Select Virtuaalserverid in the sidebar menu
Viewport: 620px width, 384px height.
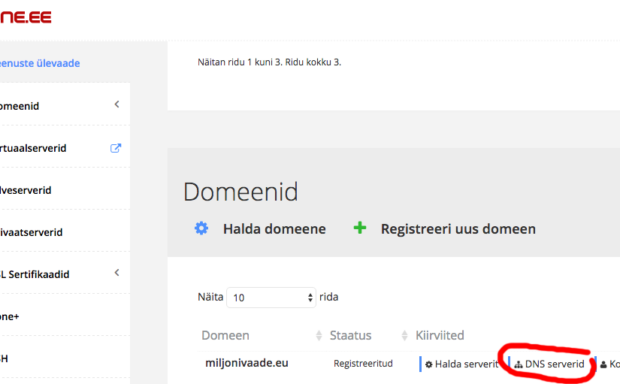pos(33,148)
